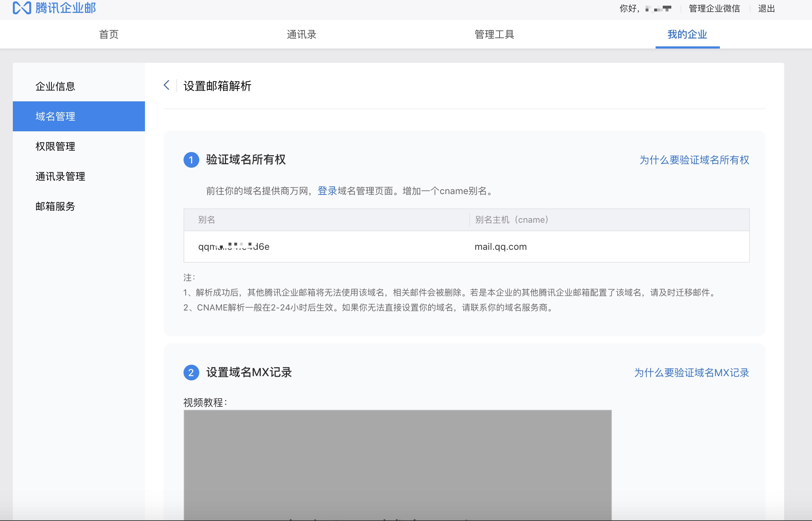
Task: Open the 通讯录 tab
Action: pyautogui.click(x=301, y=34)
